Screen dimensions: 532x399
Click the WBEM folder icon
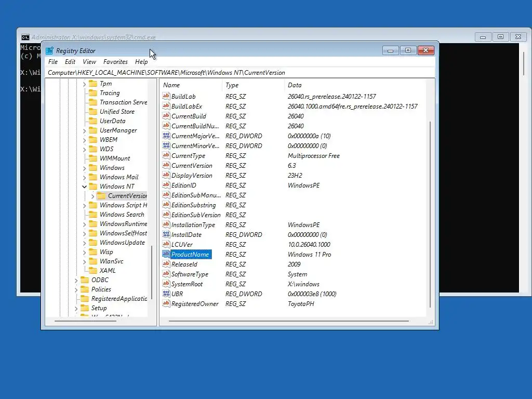(93, 139)
